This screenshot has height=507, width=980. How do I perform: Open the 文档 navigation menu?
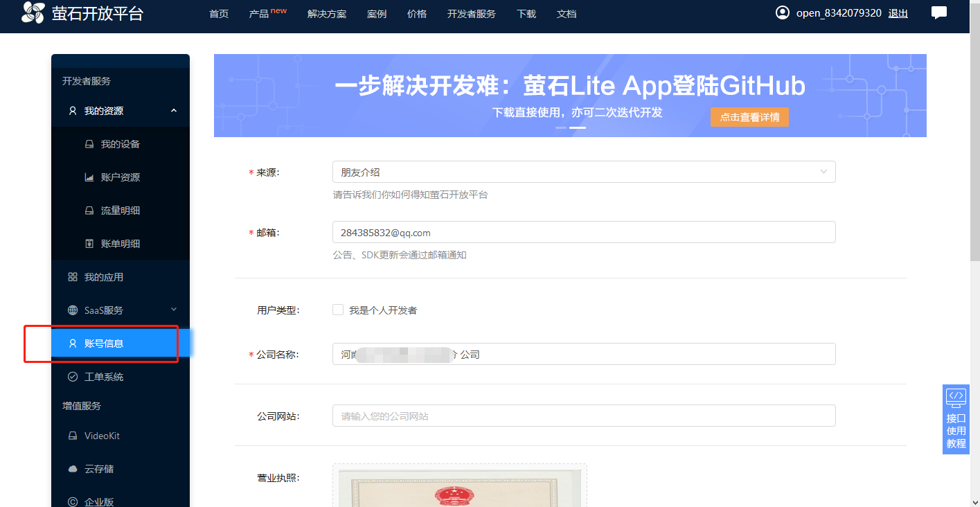(x=566, y=13)
